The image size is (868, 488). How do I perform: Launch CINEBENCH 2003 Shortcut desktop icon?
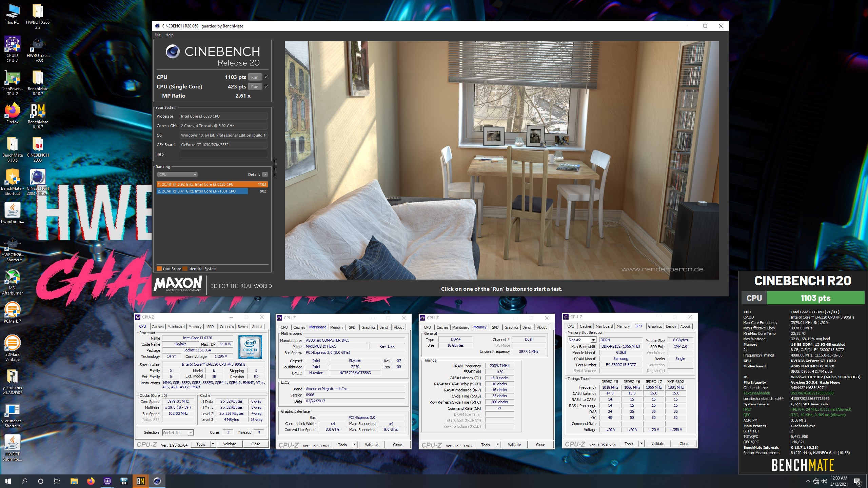[38, 182]
